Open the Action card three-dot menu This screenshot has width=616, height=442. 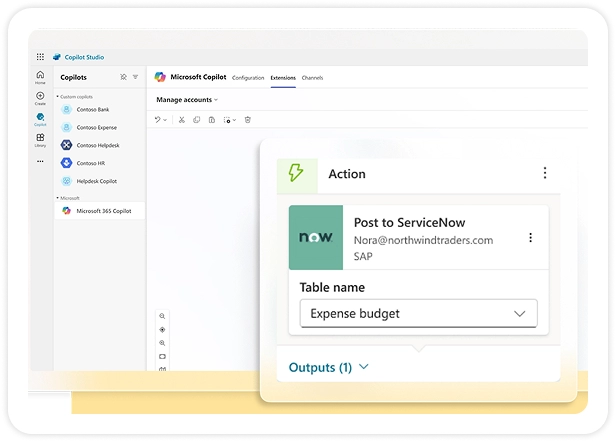point(545,173)
